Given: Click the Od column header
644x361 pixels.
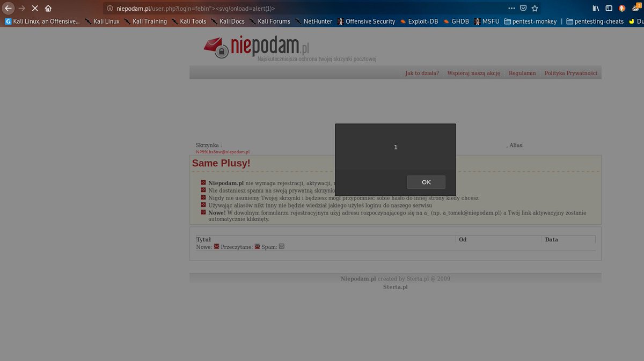Looking at the screenshot, I should (463, 240).
